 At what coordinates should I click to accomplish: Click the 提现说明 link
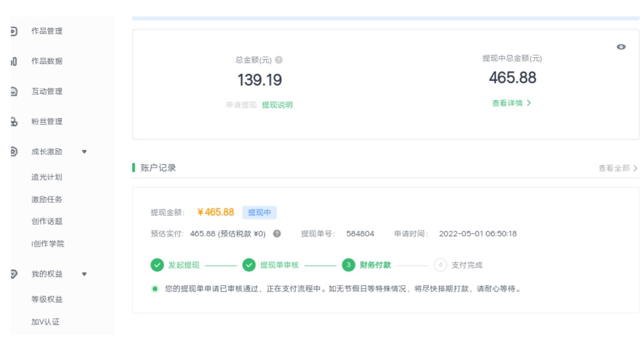click(277, 105)
